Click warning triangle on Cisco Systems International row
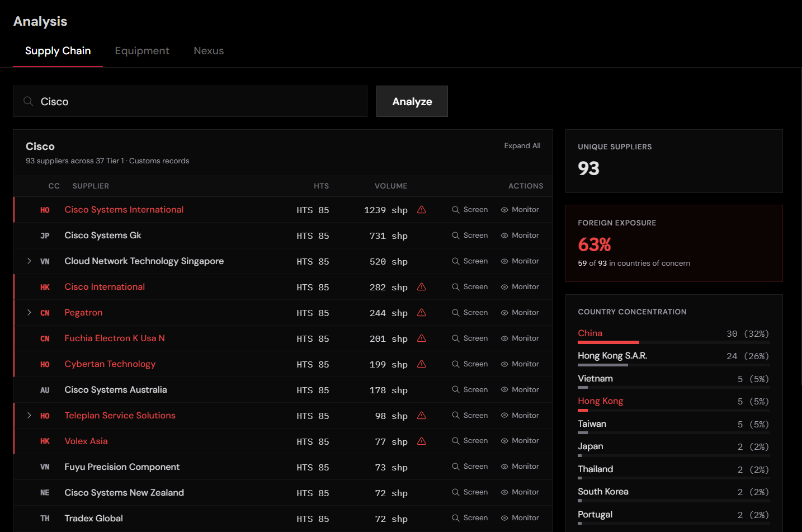This screenshot has width=802, height=532. tap(422, 210)
